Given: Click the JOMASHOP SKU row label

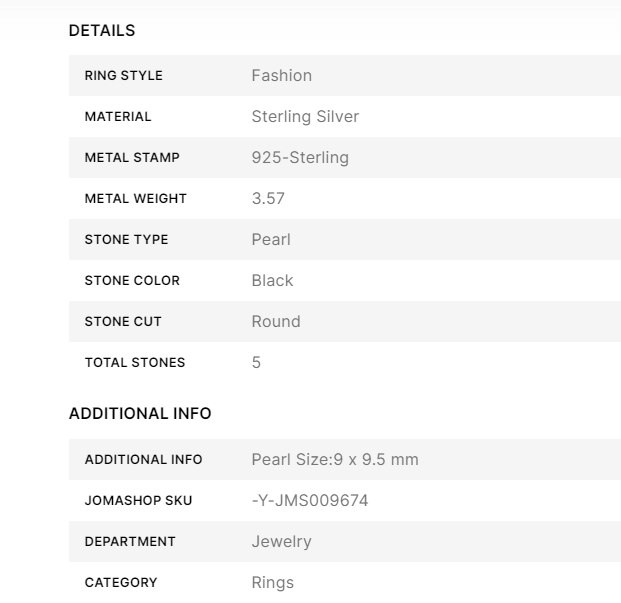Looking at the screenshot, I should (x=138, y=501).
